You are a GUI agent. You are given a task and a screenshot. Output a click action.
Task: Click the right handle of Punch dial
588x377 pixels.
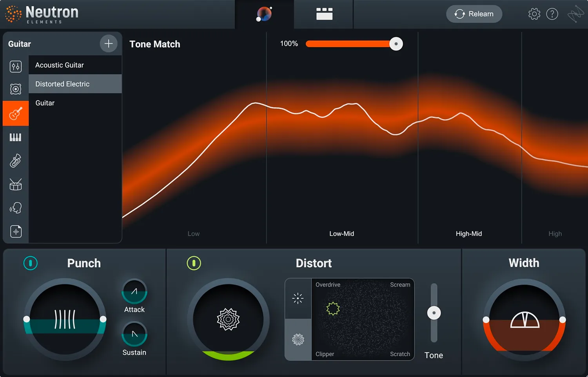pos(103,319)
